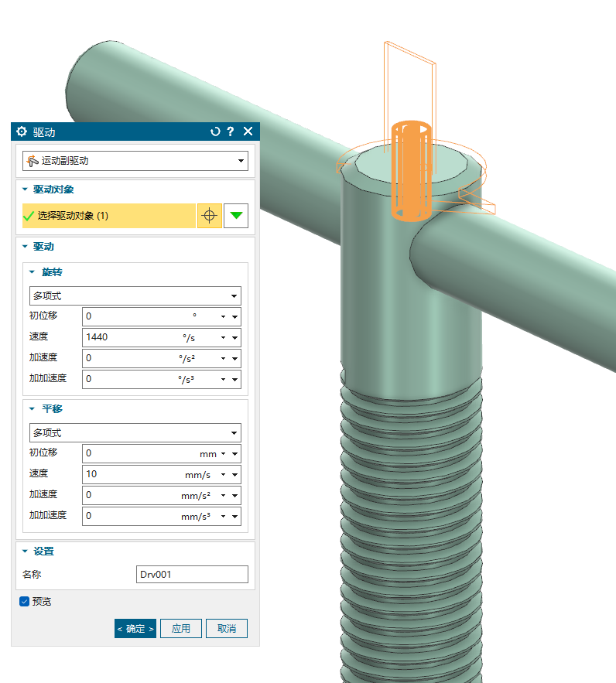
Task: Click the gear settings icon in dialog title
Action: [22, 131]
